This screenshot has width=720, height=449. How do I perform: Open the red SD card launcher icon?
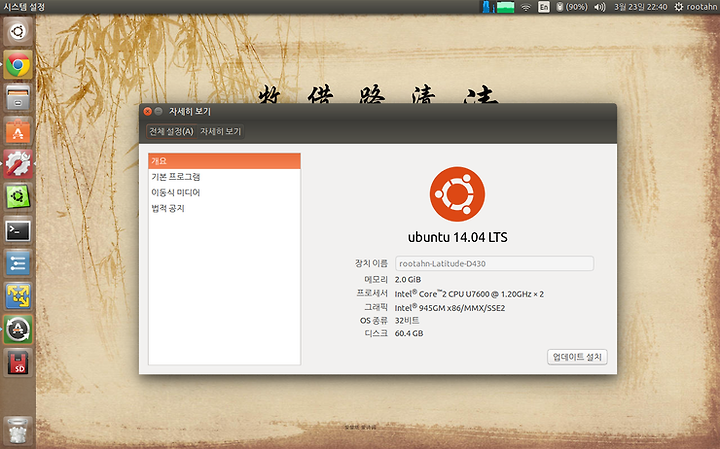(18, 363)
